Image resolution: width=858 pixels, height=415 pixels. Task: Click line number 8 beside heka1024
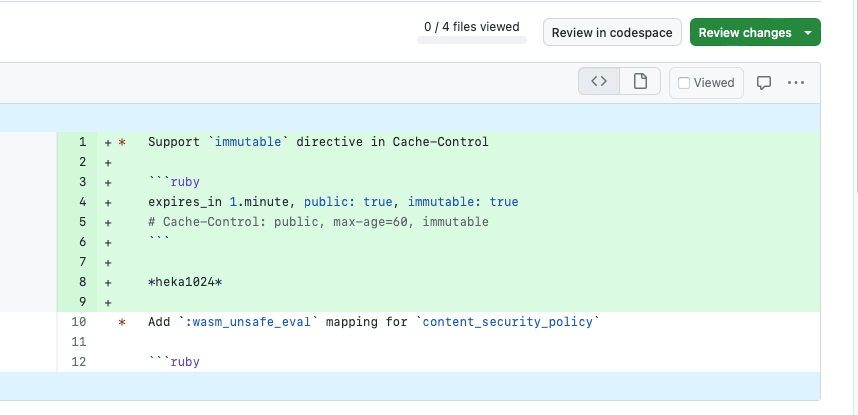82,282
